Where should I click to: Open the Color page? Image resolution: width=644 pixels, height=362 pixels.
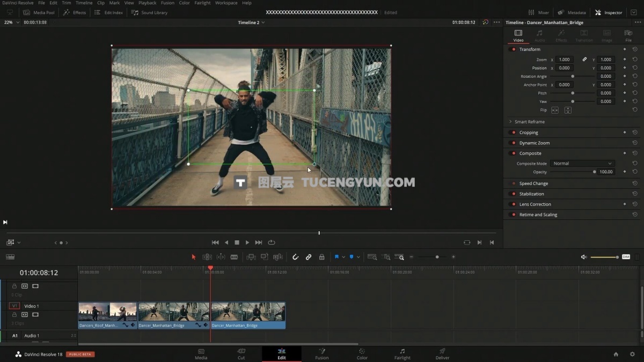click(362, 354)
